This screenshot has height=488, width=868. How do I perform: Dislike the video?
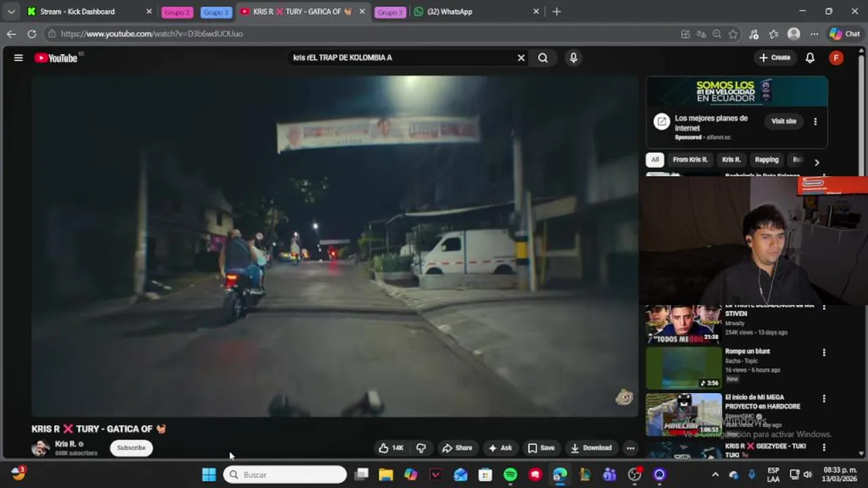coord(421,448)
